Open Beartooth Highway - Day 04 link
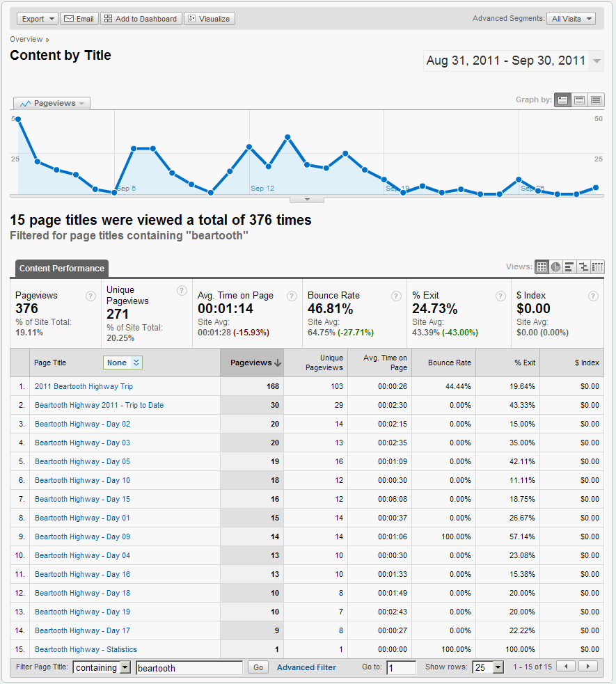Viewport: 616px width, 684px height. point(82,555)
